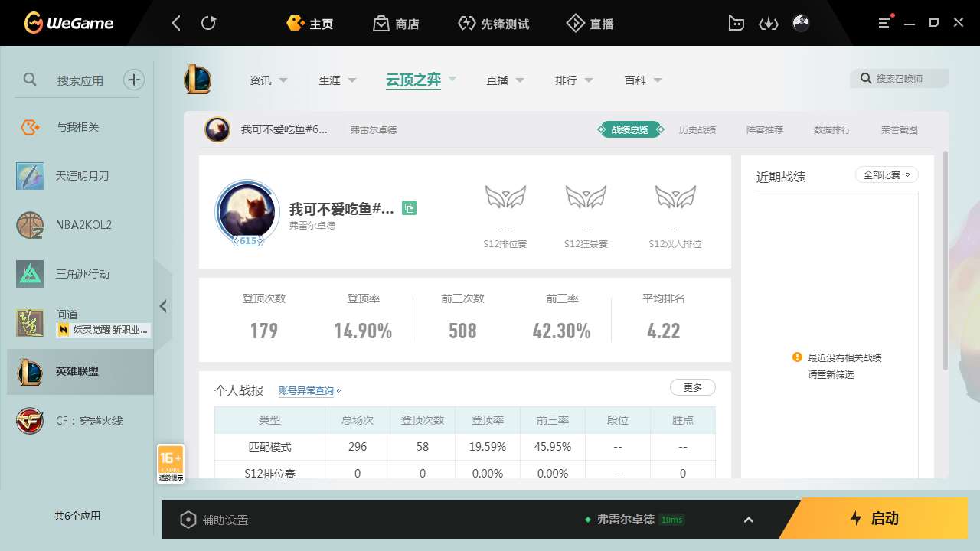Add an application with plus icon
The height and width of the screenshot is (551, 980).
134,80
